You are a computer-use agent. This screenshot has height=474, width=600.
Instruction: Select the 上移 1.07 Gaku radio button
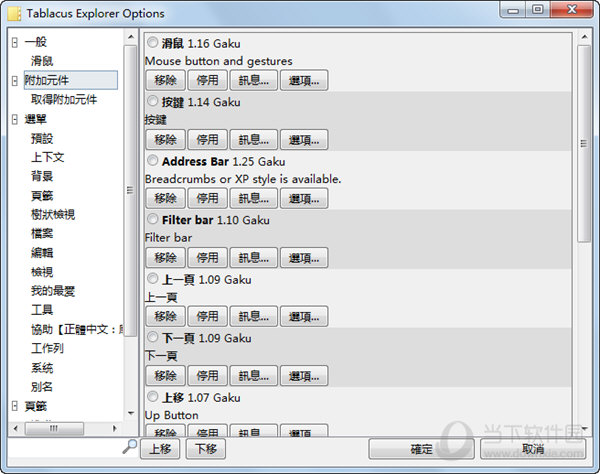coord(152,396)
